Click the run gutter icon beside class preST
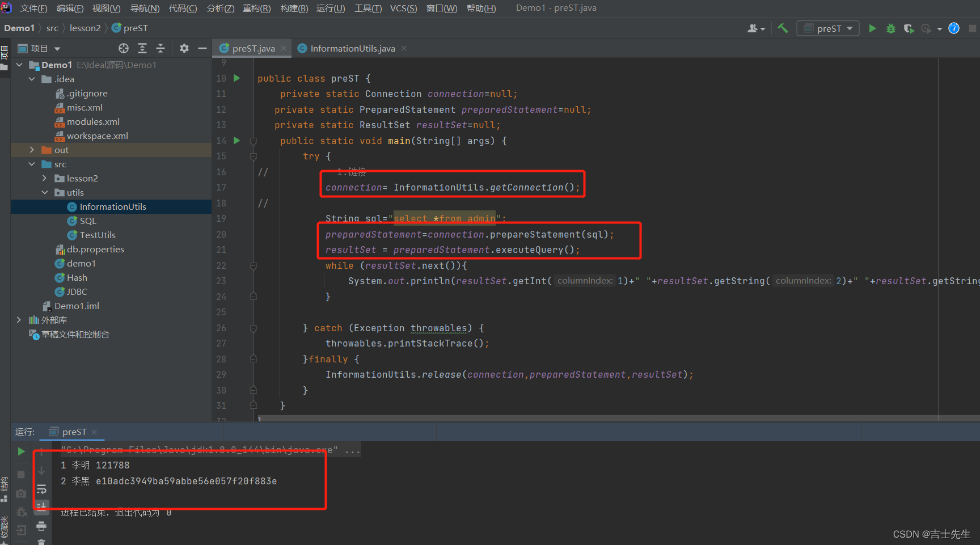980x545 pixels. 236,78
